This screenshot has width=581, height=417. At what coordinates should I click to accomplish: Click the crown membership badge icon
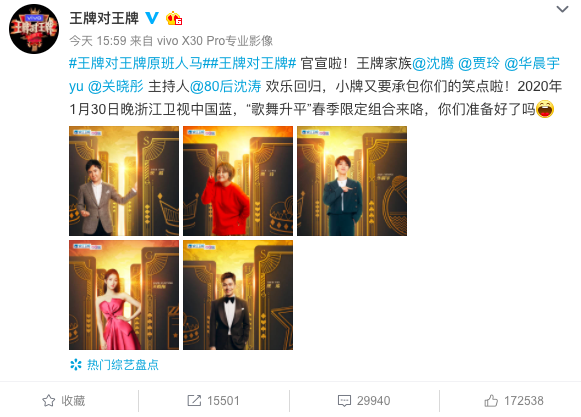pos(174,18)
